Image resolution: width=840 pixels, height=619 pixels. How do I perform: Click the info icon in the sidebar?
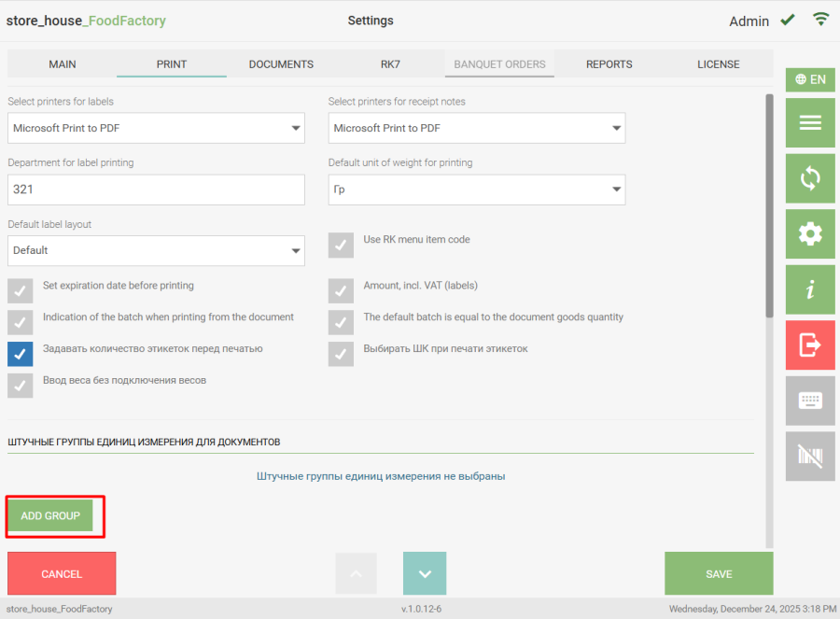pyautogui.click(x=810, y=290)
